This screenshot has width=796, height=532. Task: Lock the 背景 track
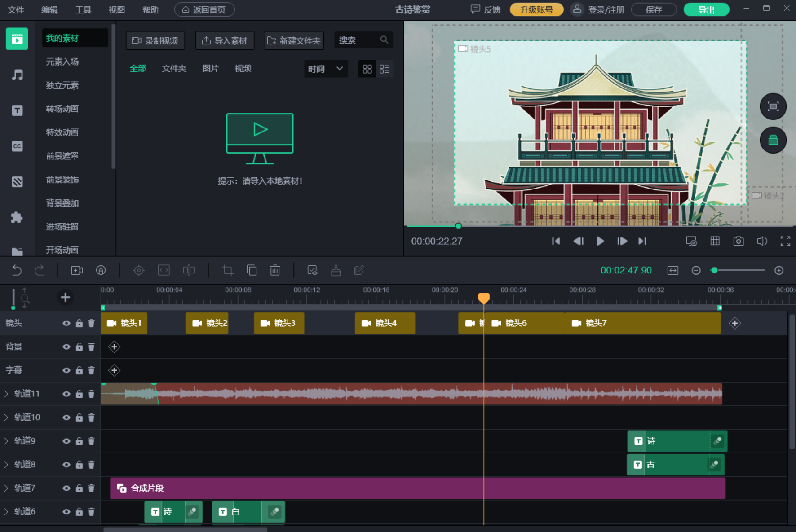[x=79, y=347]
